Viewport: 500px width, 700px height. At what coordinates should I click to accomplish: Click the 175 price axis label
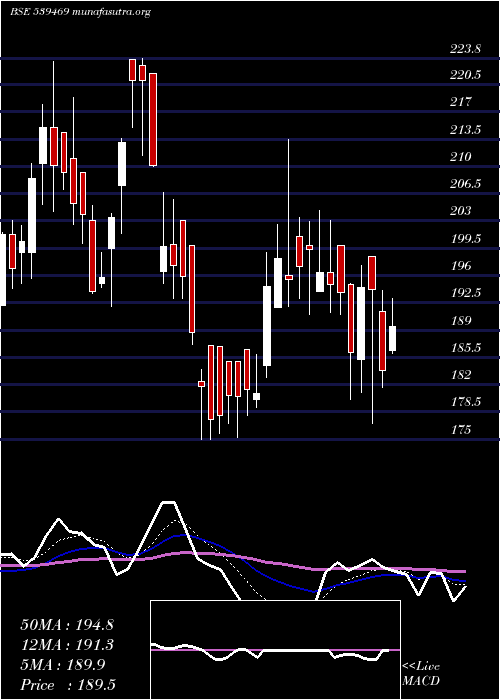(460, 429)
